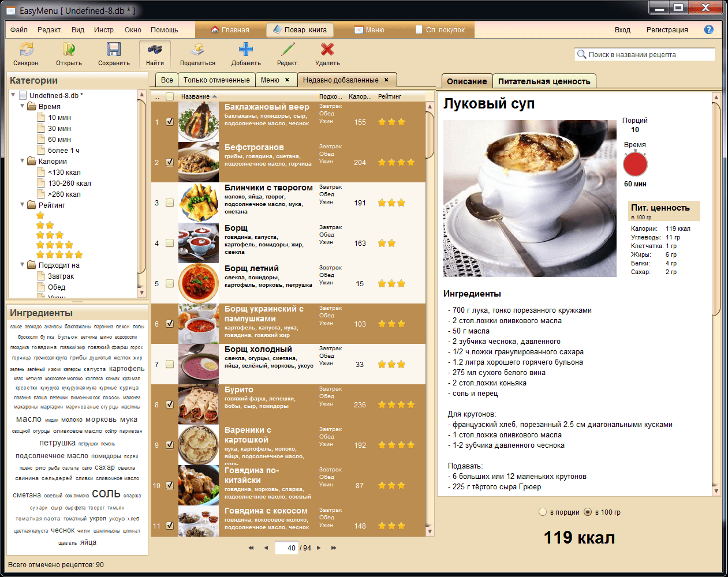Viewport: 728px width, 577px height.
Task: Open help via blue question icon
Action: (709, 29)
